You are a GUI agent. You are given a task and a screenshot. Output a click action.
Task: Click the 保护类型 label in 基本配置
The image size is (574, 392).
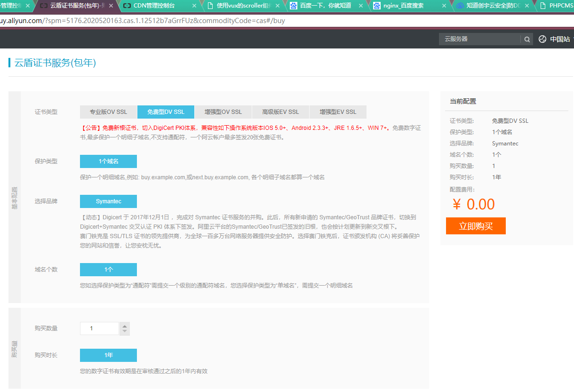click(x=46, y=161)
